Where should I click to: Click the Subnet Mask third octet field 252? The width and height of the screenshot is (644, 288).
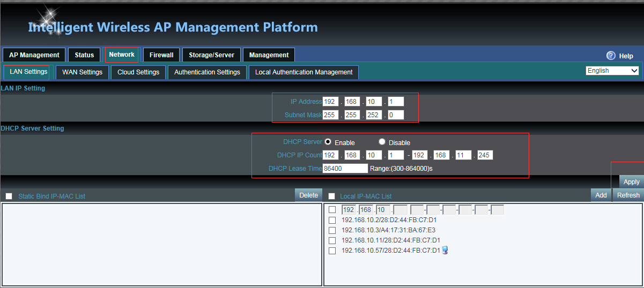coord(374,115)
